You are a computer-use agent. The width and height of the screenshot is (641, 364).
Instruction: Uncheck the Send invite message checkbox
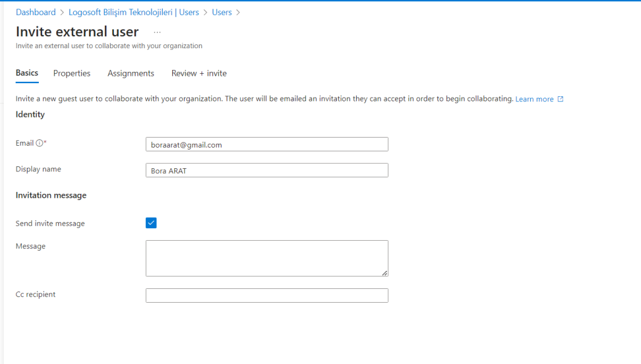[150, 222]
